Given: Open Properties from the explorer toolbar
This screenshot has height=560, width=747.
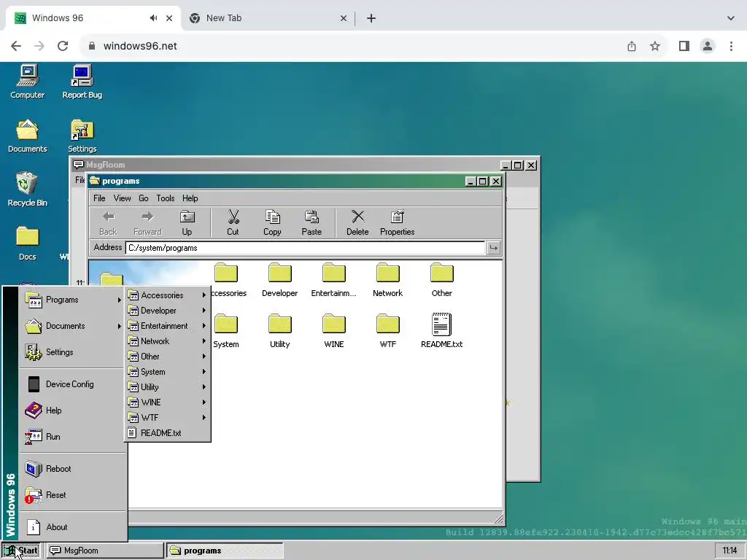Looking at the screenshot, I should [398, 223].
